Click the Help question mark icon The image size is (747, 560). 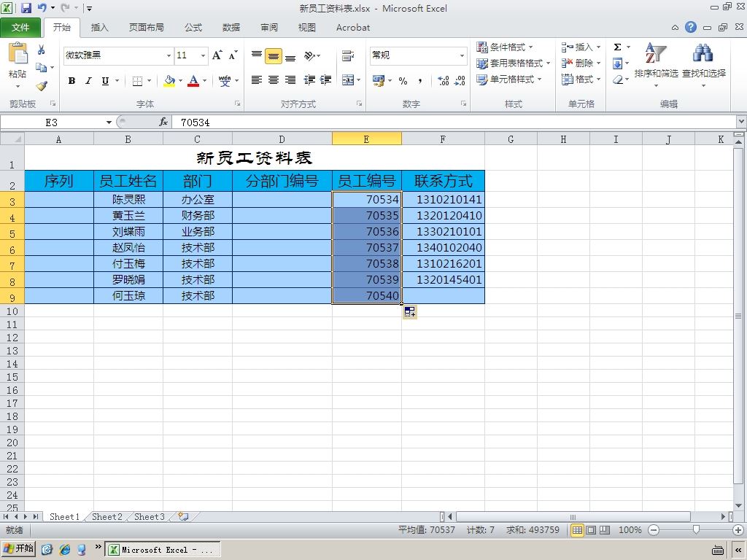(x=691, y=27)
